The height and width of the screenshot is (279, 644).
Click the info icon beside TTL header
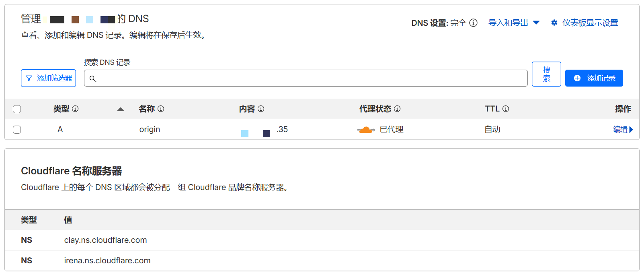[506, 109]
